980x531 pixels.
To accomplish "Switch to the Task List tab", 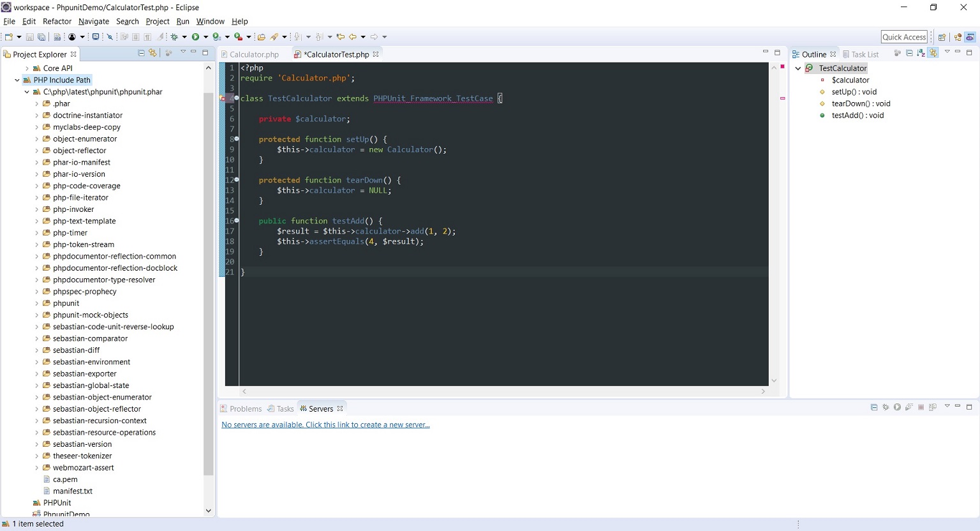I will pyautogui.click(x=861, y=54).
